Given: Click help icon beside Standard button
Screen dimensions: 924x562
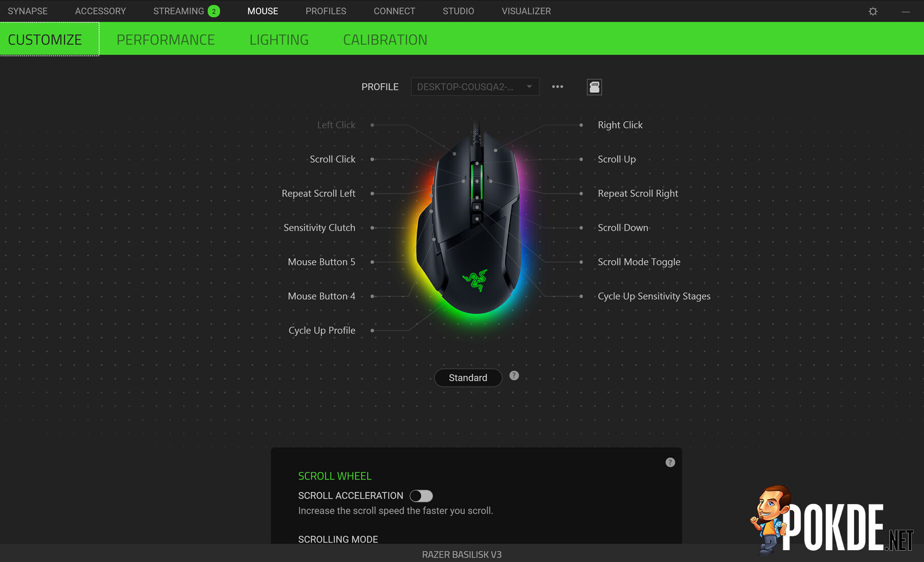Looking at the screenshot, I should click(514, 376).
